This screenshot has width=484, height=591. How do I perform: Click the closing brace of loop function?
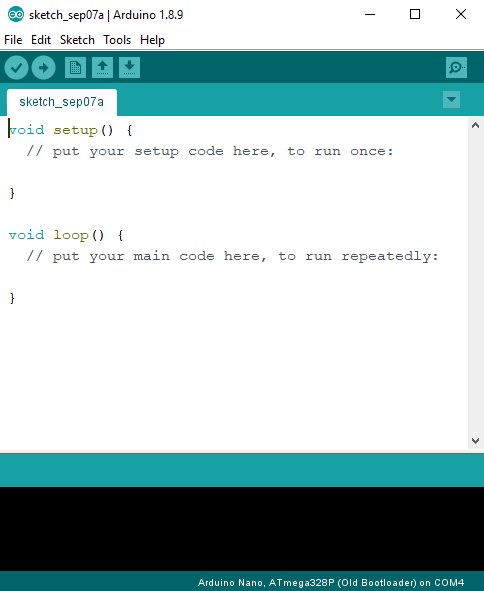(12, 299)
